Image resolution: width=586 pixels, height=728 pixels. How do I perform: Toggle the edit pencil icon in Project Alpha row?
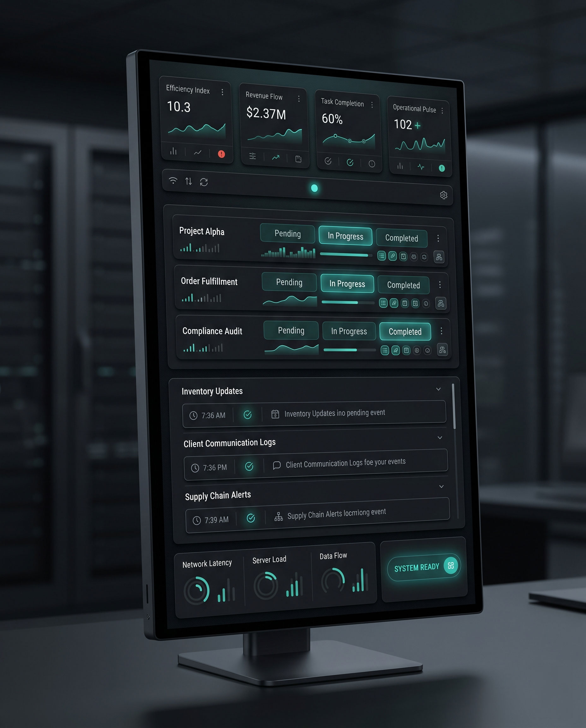click(392, 256)
